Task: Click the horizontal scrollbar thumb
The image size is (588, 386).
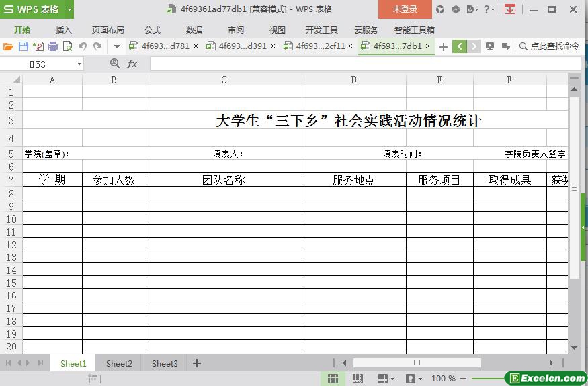Action: click(x=417, y=363)
